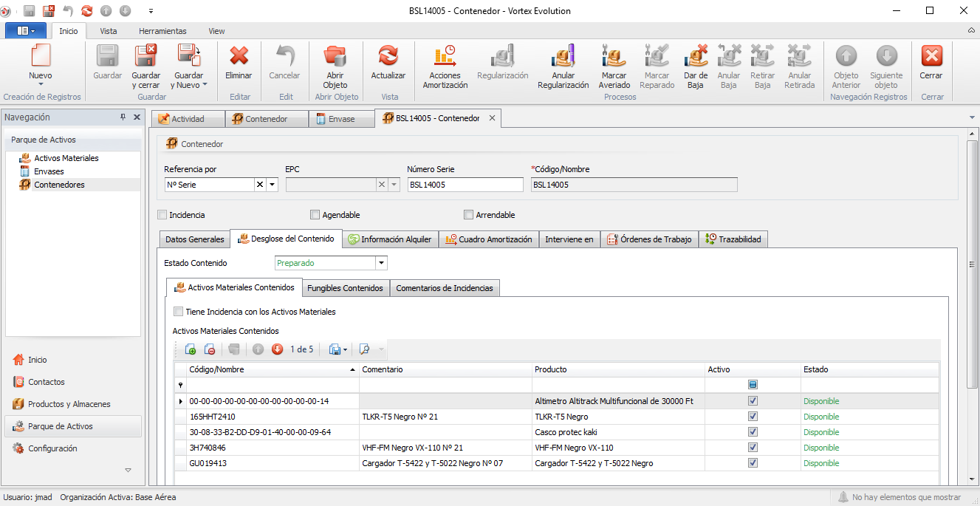Switch to the Trazabilidad tab
The height and width of the screenshot is (506, 980).
(733, 239)
